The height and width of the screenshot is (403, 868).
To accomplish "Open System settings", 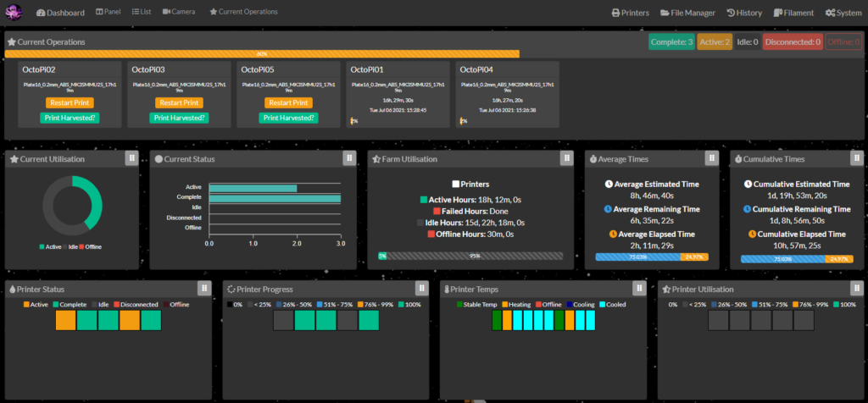I will (843, 13).
